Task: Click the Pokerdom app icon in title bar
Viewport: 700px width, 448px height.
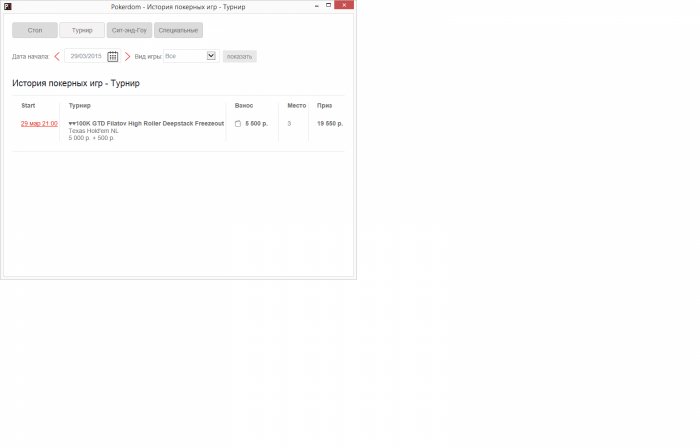Action: 7,6
